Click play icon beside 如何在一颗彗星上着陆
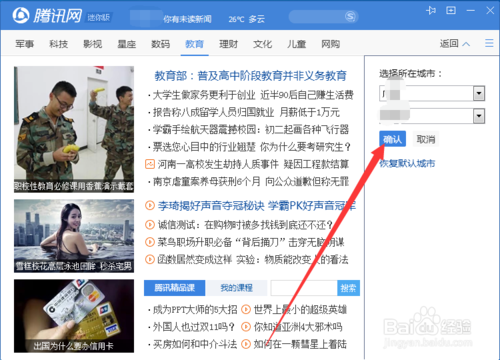This screenshot has width=500, height=360. tap(246, 344)
